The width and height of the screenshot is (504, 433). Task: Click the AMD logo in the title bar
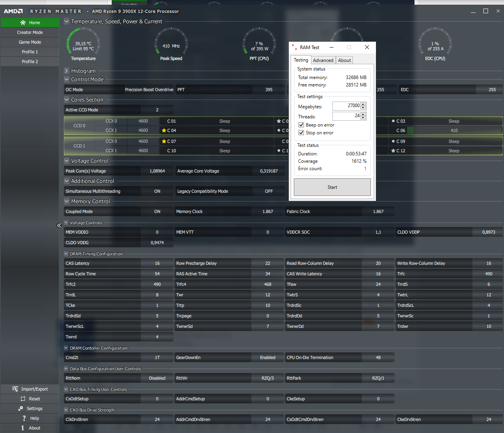13,11
